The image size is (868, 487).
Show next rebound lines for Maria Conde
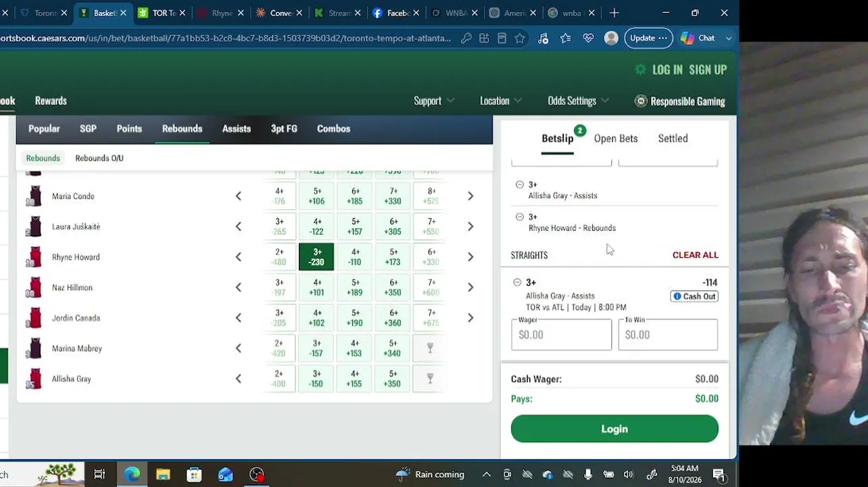tap(471, 196)
